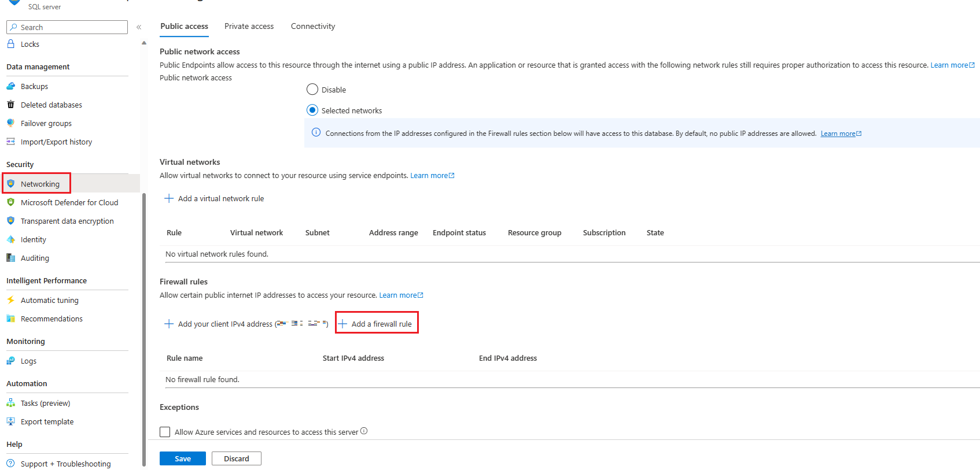Click the sidebar Search input field
Image resolution: width=980 pixels, height=470 pixels.
(x=67, y=27)
